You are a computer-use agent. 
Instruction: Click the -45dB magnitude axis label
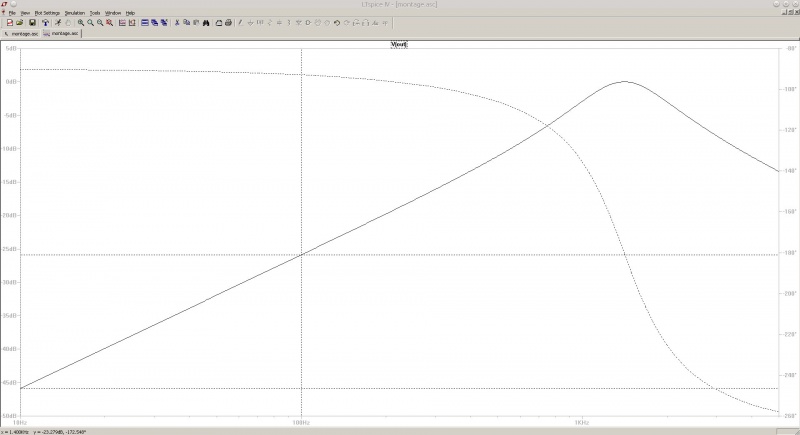pos(10,382)
